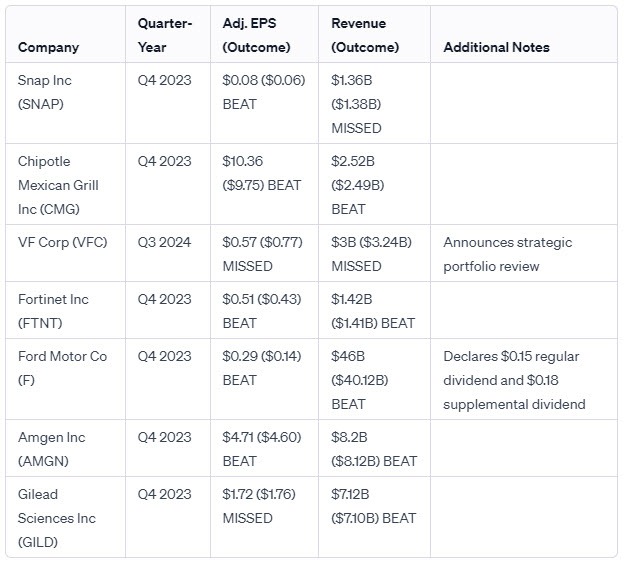Click Amgen's $8.2B revenue cell
Image resolution: width=627 pixels, height=570 pixels.
(x=373, y=448)
